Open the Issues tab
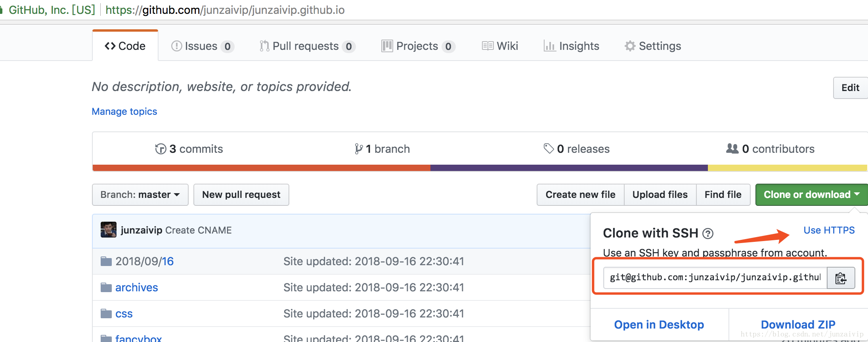The image size is (868, 342). pyautogui.click(x=203, y=46)
